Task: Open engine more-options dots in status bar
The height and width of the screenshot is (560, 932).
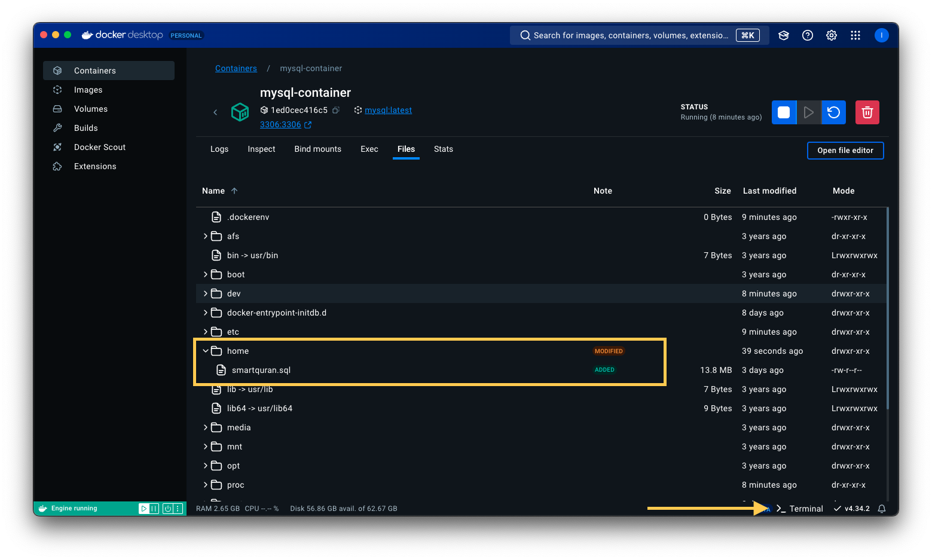Action: click(178, 509)
